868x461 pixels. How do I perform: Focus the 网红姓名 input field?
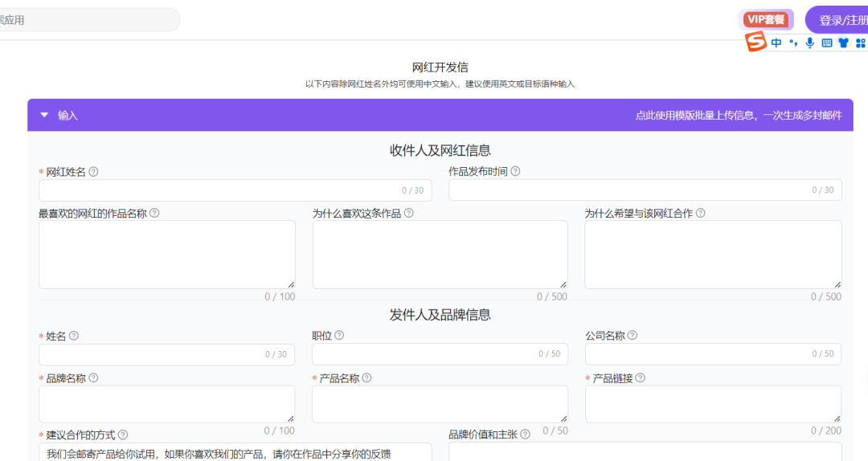(x=235, y=190)
